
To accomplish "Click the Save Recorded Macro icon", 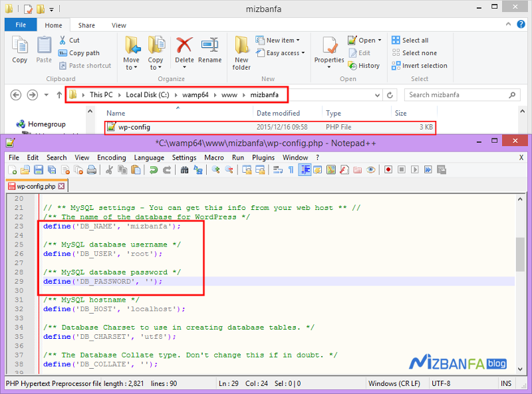I will (x=442, y=169).
